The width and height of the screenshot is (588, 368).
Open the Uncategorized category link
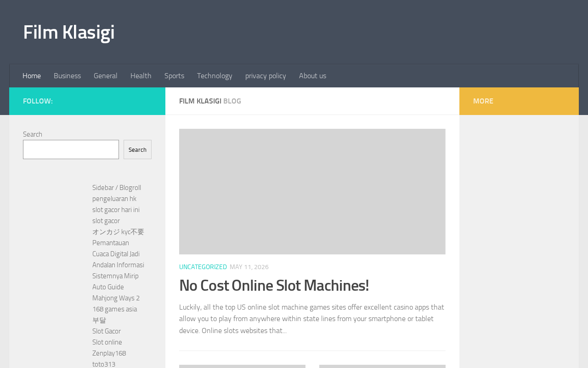(x=203, y=267)
